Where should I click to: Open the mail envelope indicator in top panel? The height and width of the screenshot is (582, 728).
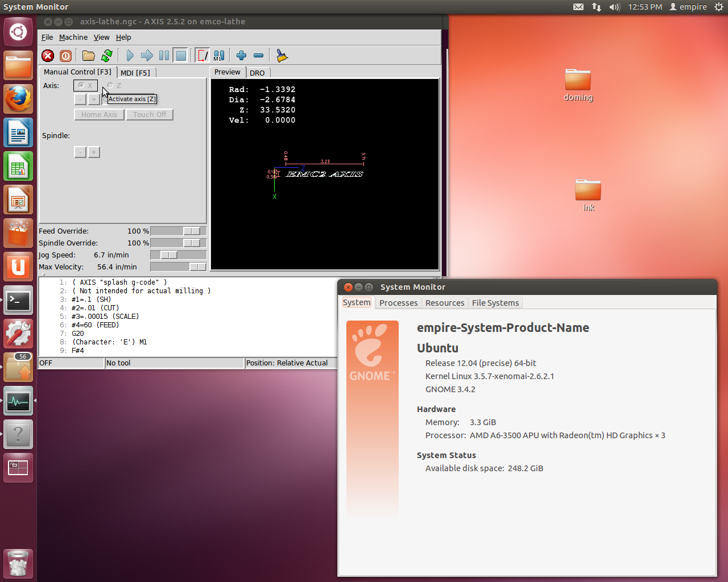point(578,7)
